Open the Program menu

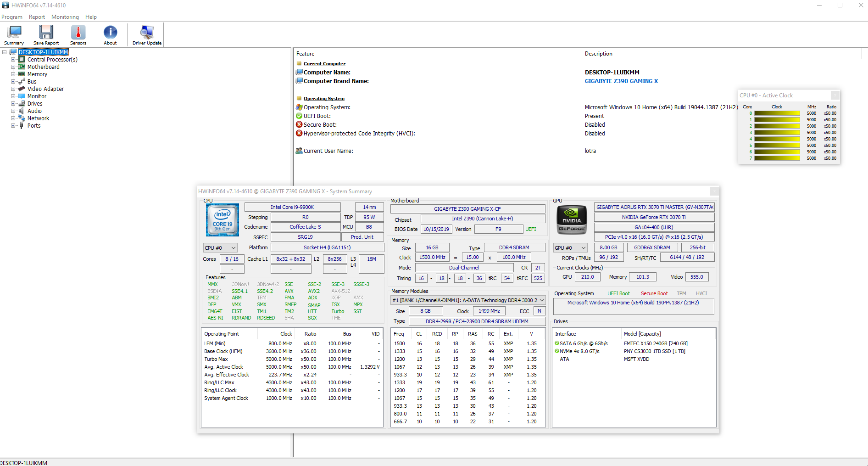12,17
